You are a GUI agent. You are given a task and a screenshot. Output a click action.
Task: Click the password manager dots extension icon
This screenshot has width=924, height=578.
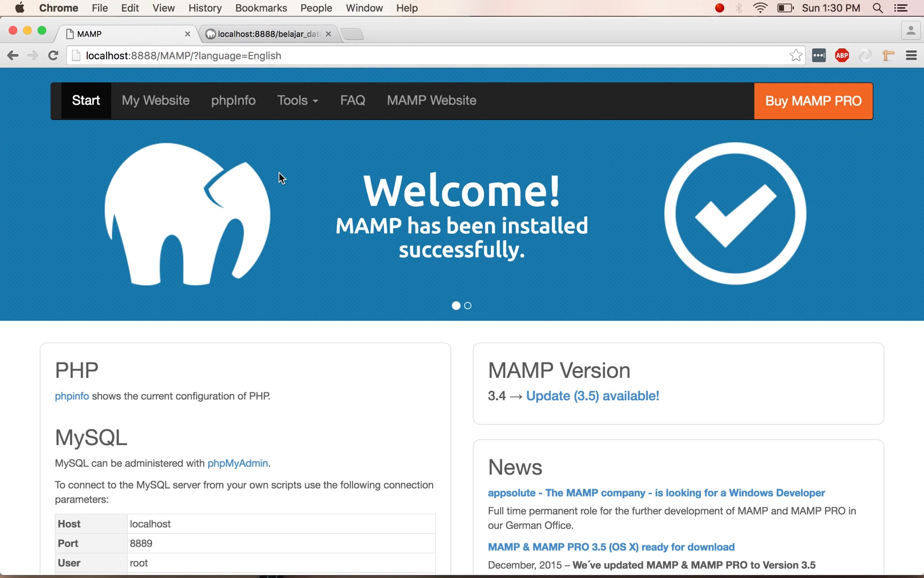click(x=819, y=55)
